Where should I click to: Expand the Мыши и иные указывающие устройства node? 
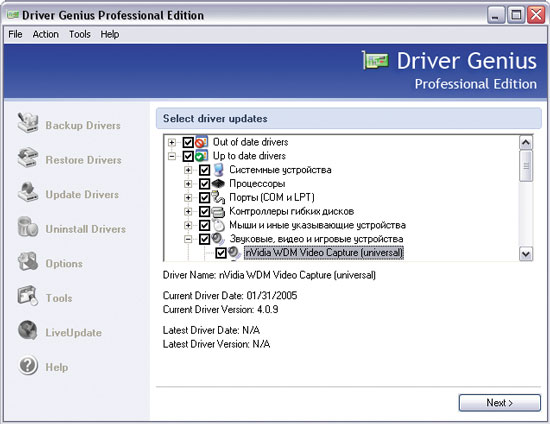(188, 225)
